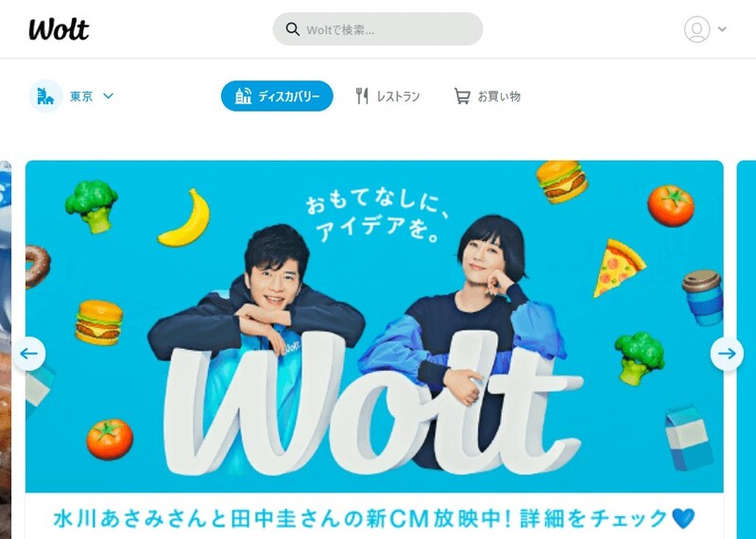
Task: Open the 東京 city dropdown chevron
Action: click(109, 96)
